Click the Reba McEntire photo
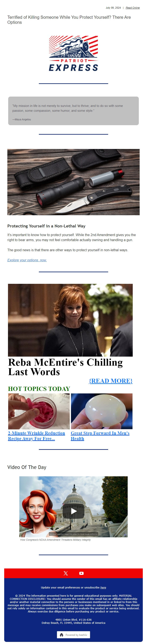Screen dimensions: 147x644 point(70,320)
